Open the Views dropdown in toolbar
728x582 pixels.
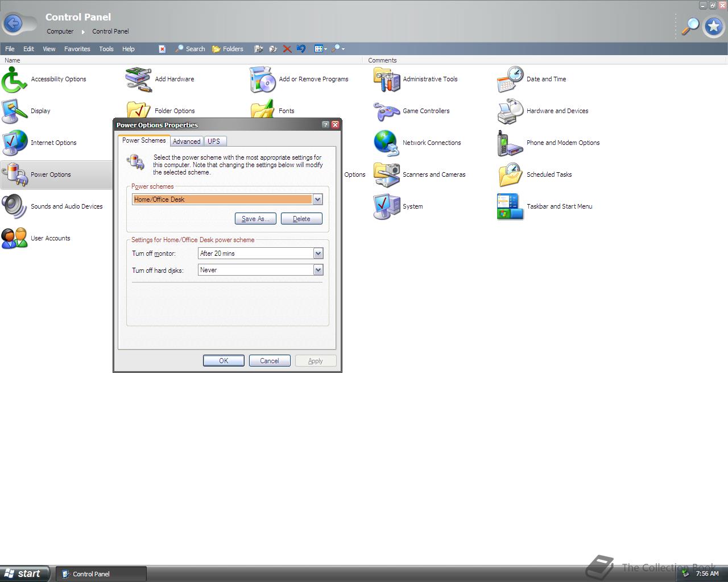[x=321, y=49]
